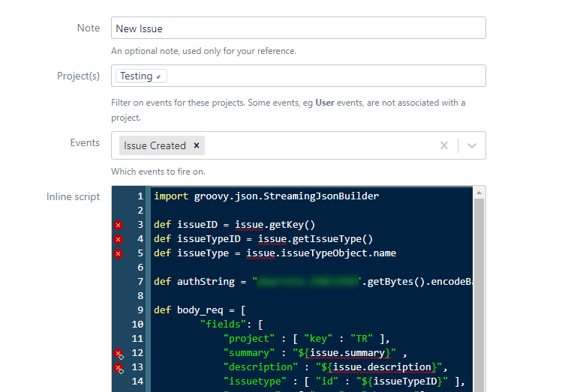The image size is (586, 392).
Task: Click the inline script vertical scrollbar thumb
Action: pyautogui.click(x=479, y=295)
